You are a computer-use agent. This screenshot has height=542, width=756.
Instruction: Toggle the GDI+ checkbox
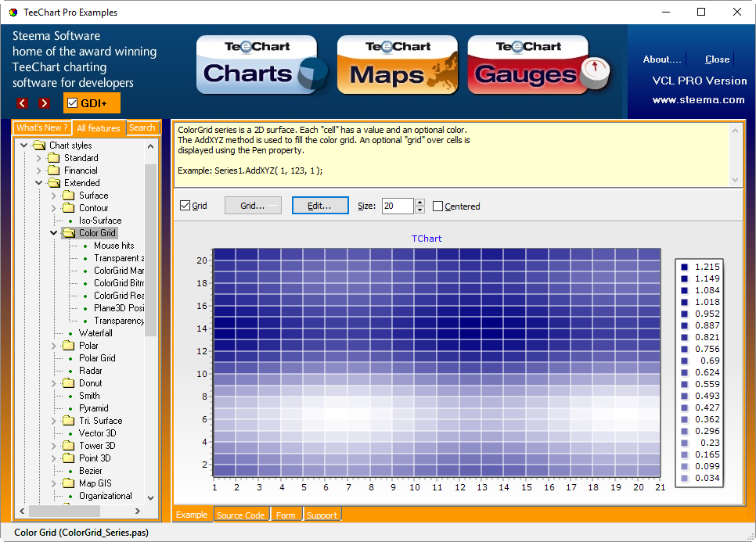72,103
